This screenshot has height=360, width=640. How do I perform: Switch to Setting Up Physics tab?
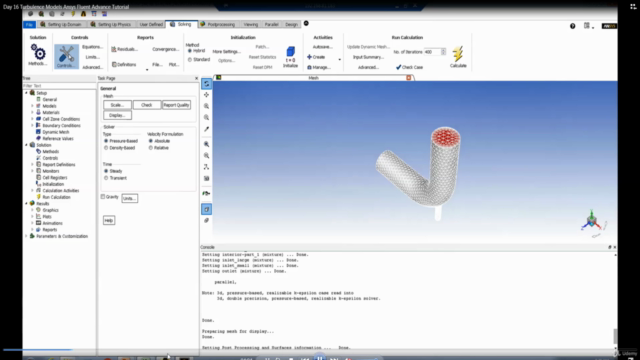point(111,24)
